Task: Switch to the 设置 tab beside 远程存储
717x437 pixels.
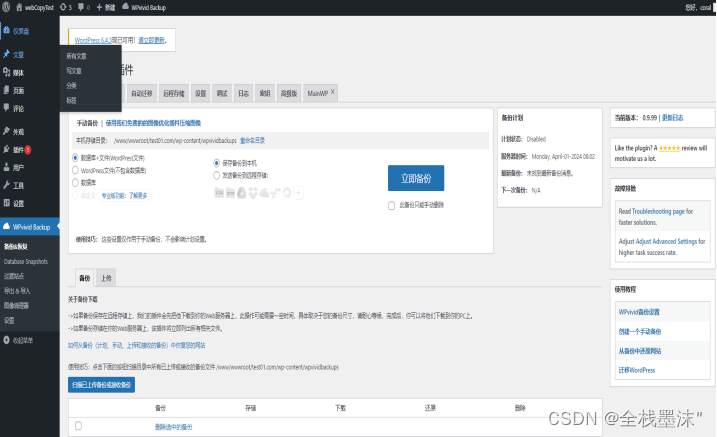Action: point(201,93)
